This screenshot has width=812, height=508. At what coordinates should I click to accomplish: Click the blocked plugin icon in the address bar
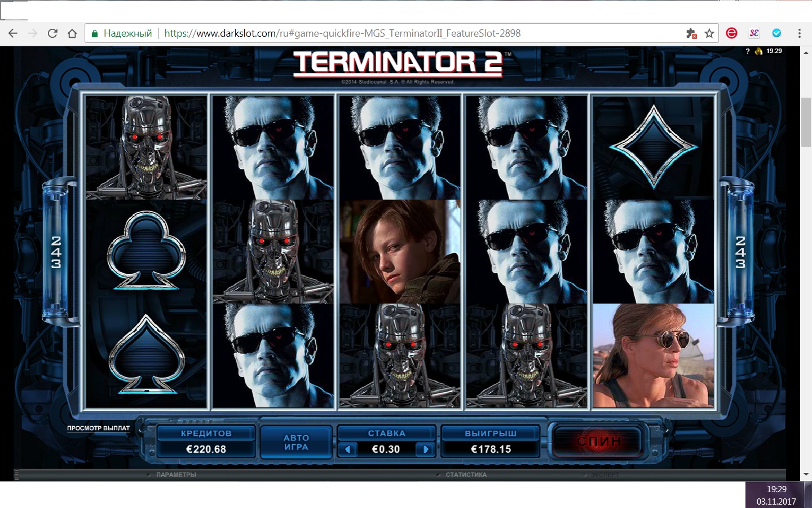pyautogui.click(x=691, y=33)
